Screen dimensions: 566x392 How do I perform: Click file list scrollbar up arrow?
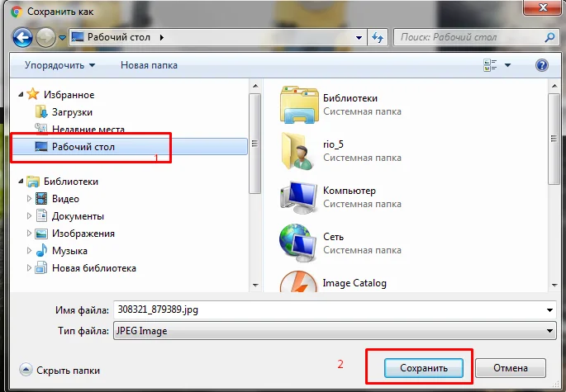pyautogui.click(x=554, y=86)
